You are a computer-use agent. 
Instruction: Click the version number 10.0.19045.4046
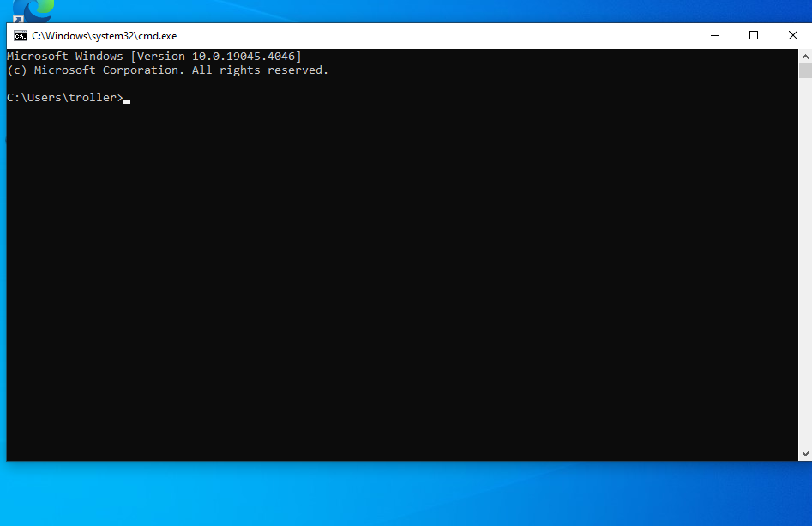click(245, 57)
